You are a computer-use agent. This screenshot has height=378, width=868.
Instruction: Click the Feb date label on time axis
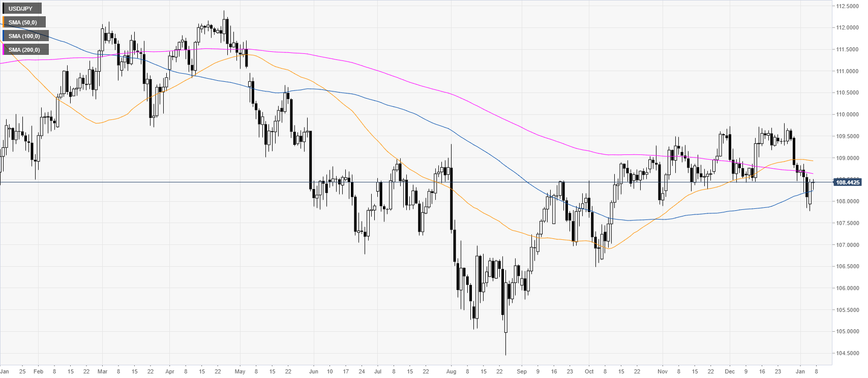click(x=38, y=371)
